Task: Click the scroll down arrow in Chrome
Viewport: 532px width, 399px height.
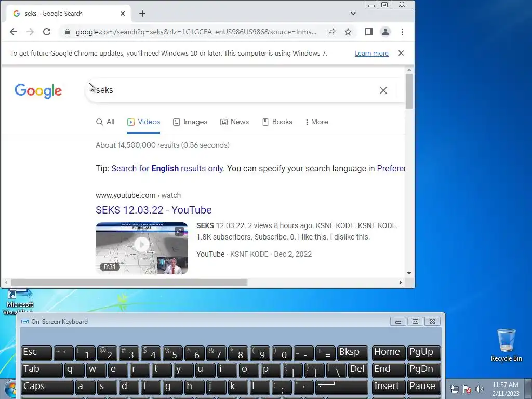Action: [409, 273]
